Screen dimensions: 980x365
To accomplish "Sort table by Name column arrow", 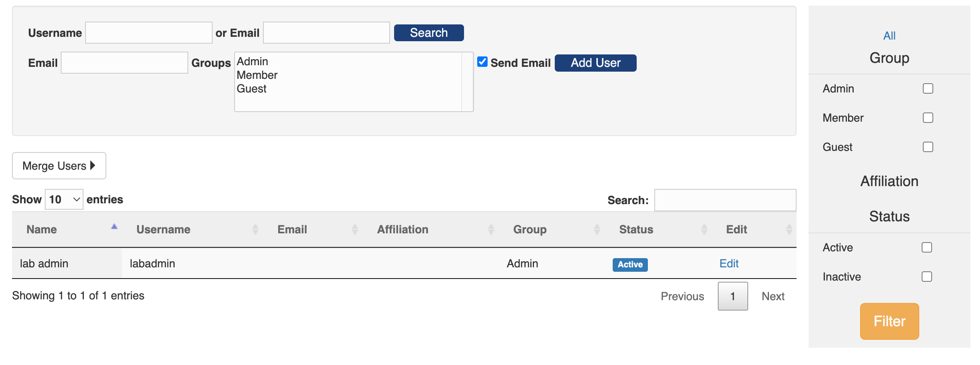I will (114, 227).
